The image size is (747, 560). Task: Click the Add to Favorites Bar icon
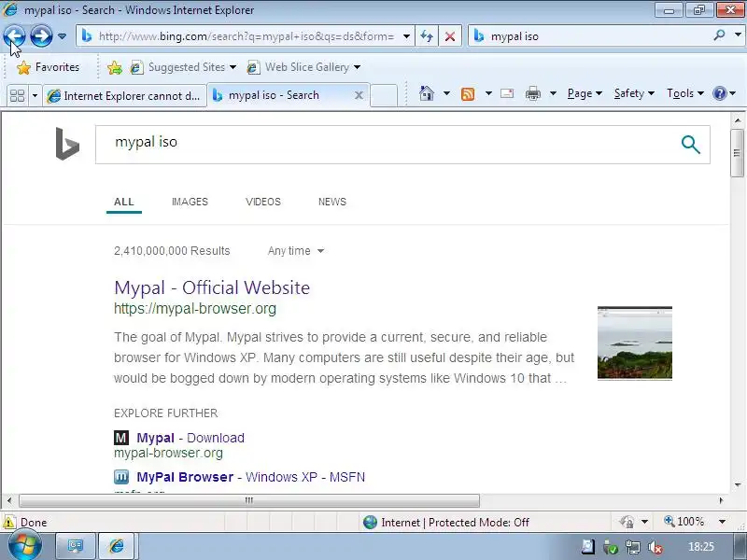tap(115, 67)
